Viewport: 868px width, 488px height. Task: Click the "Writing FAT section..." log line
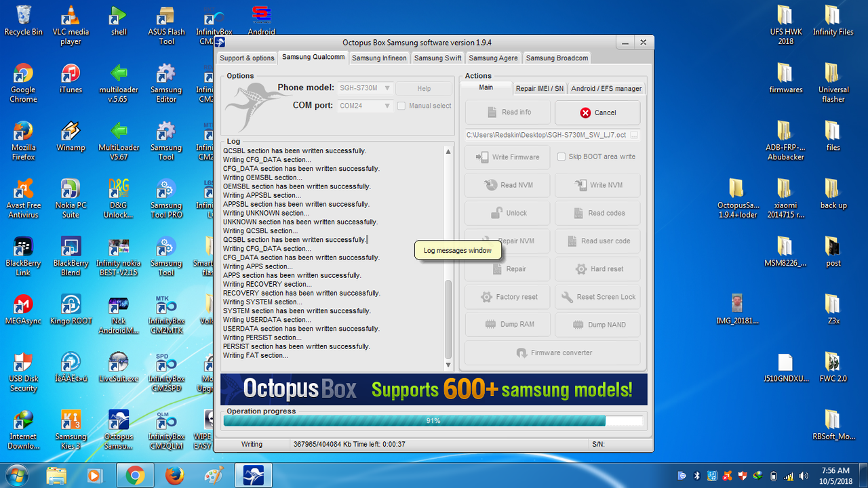(256, 355)
